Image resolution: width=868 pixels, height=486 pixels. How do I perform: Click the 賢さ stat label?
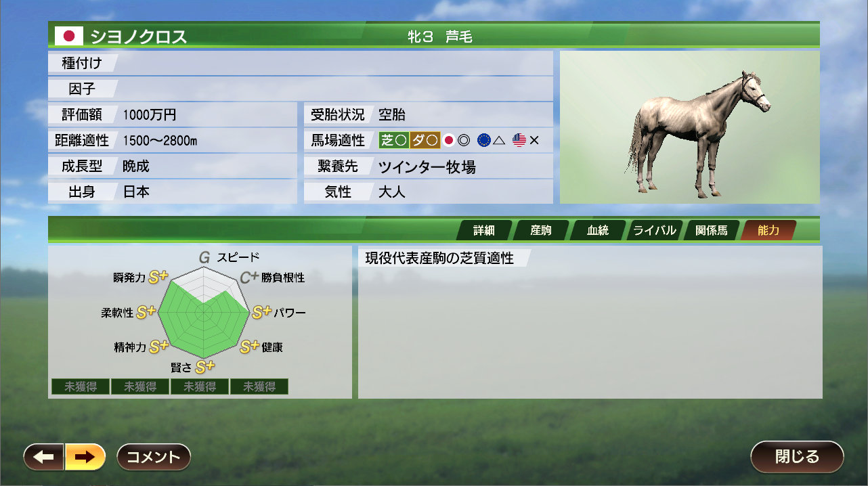[x=181, y=368]
